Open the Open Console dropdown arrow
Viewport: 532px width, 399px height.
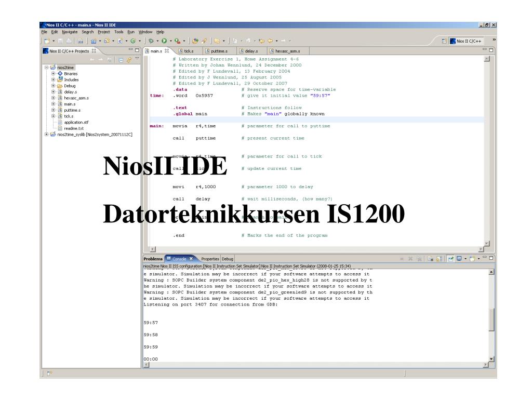(x=478, y=259)
